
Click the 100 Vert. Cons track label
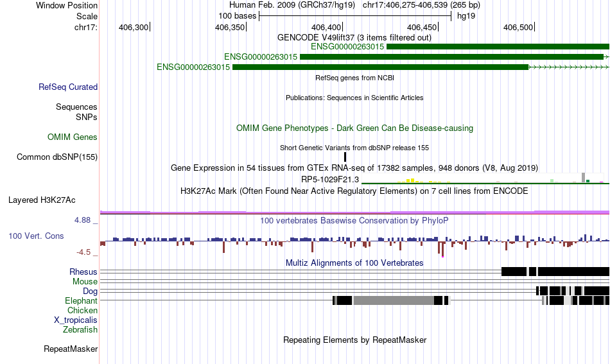point(36,236)
